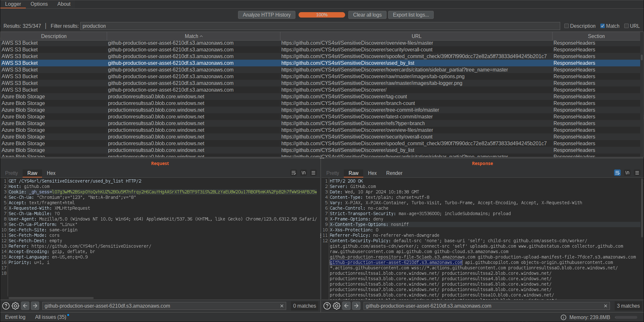Clear the Request search field
This screenshot has height=322, width=644.
[282, 306]
